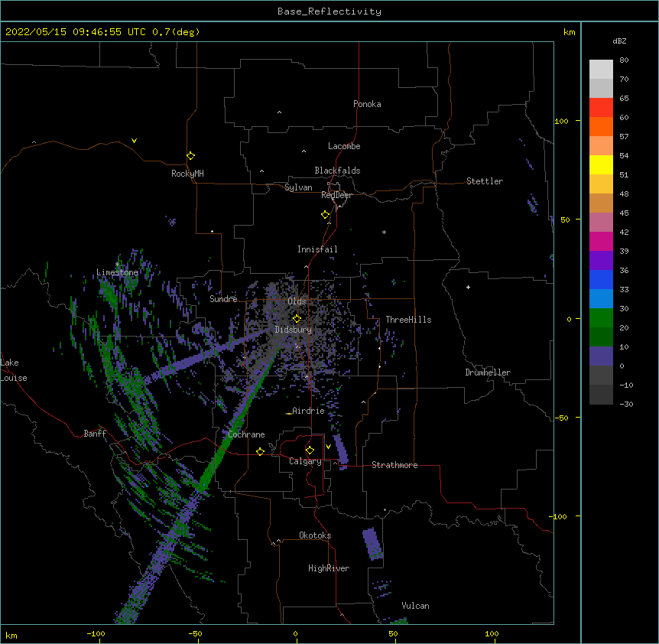Image resolution: width=659 pixels, height=644 pixels.
Task: Click the Didsbury city label
Action: coord(294,330)
